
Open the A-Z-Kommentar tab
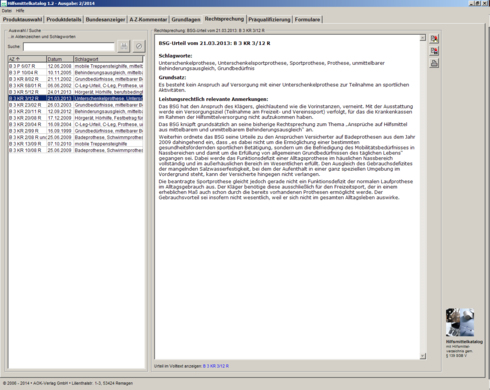(x=148, y=20)
